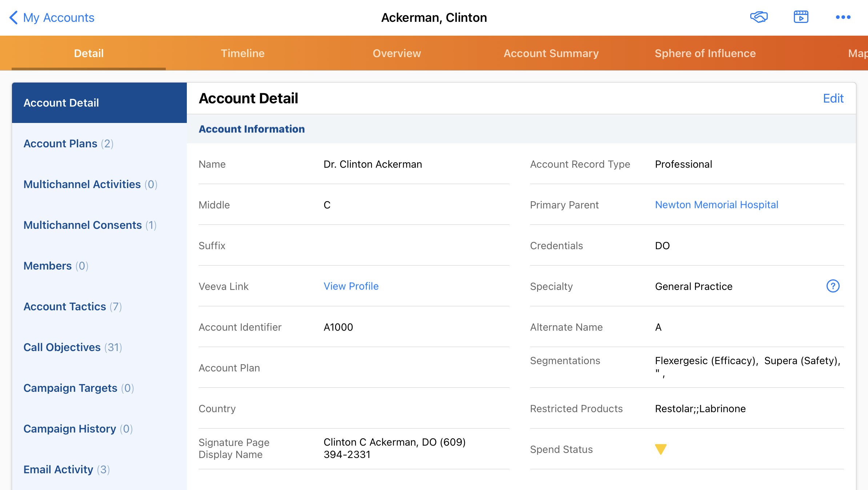Click View Profile Veeva Link

pyautogui.click(x=351, y=286)
